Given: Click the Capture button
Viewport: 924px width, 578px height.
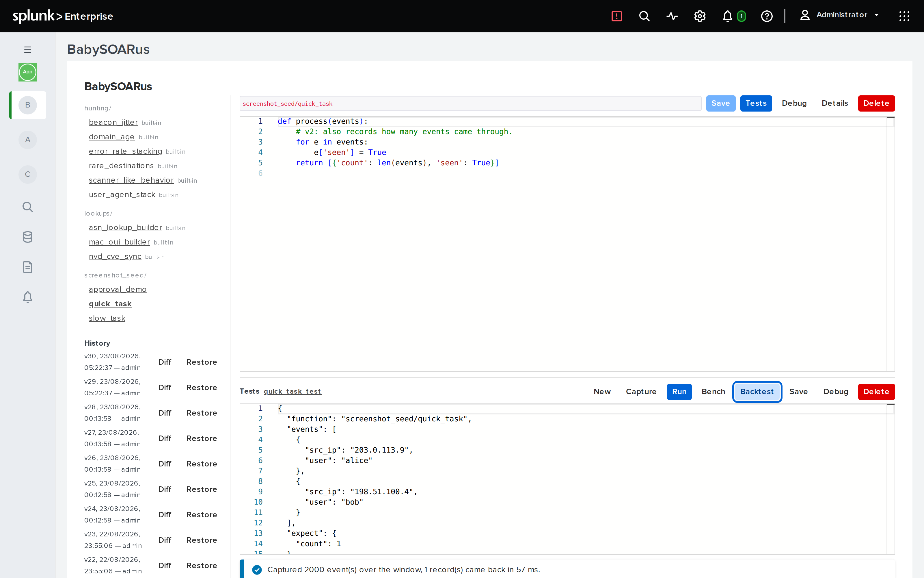Looking at the screenshot, I should point(641,392).
